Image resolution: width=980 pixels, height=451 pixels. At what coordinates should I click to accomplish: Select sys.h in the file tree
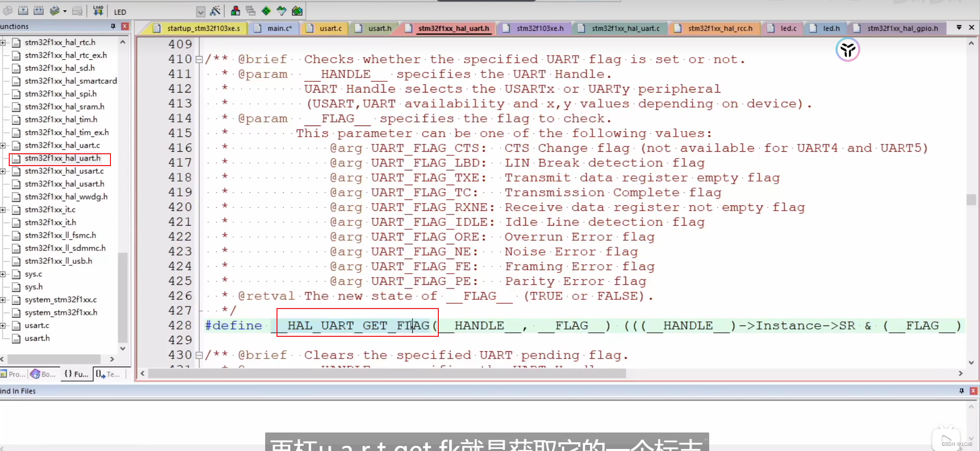click(x=33, y=287)
